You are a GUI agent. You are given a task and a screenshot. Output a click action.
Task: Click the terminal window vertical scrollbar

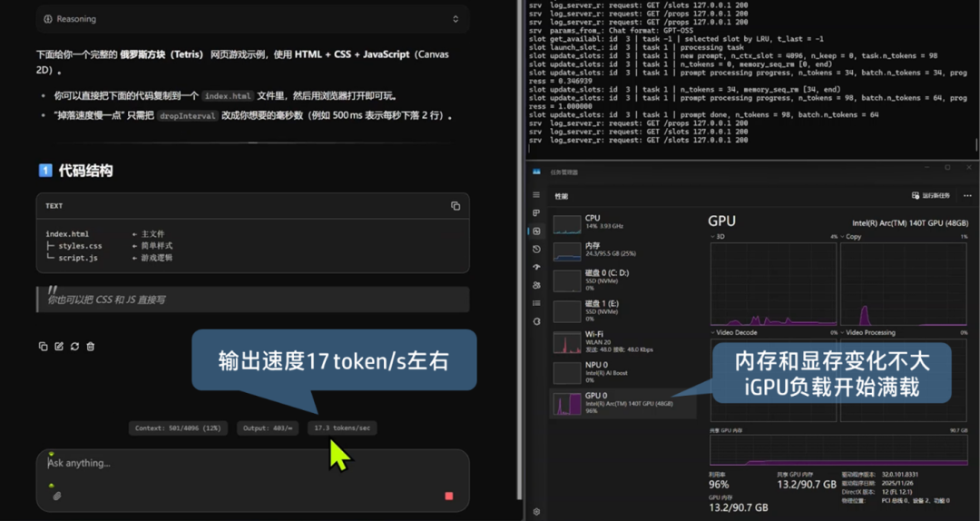(976, 145)
